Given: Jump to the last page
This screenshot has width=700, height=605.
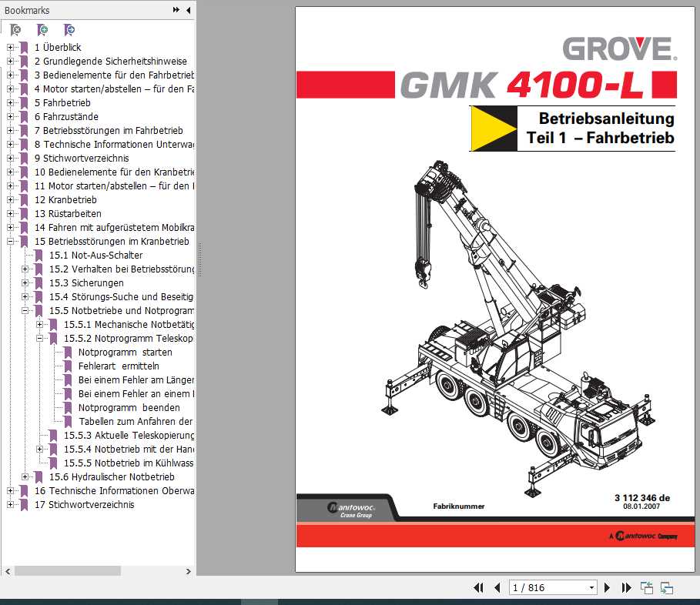Looking at the screenshot, I should 626,587.
